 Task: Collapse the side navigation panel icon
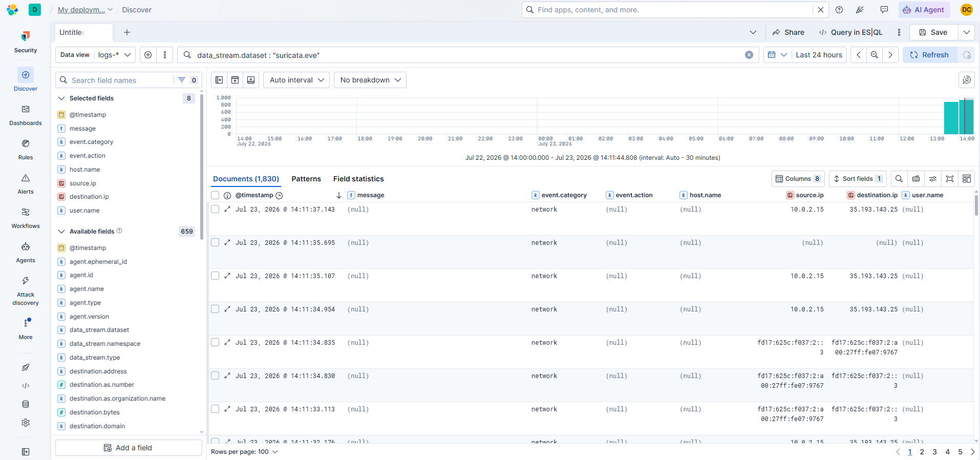point(26,451)
